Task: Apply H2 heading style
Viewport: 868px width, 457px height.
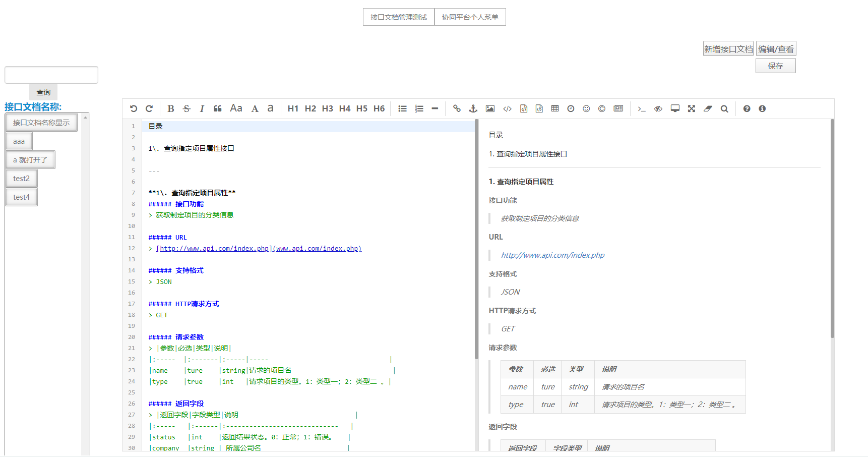Action: pos(310,108)
